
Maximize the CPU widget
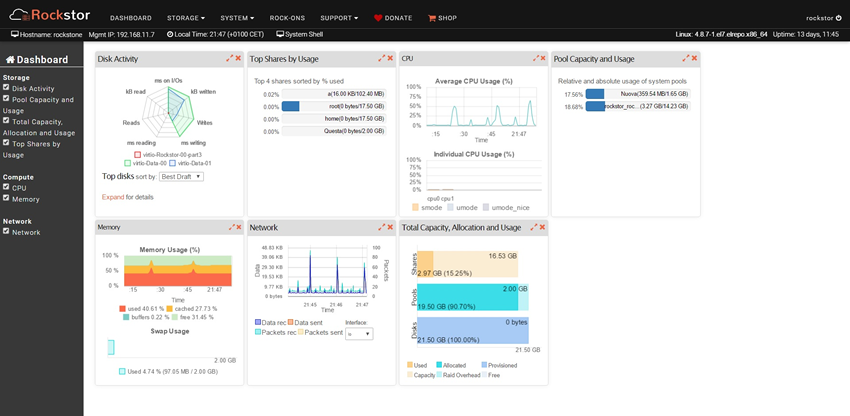click(x=532, y=59)
